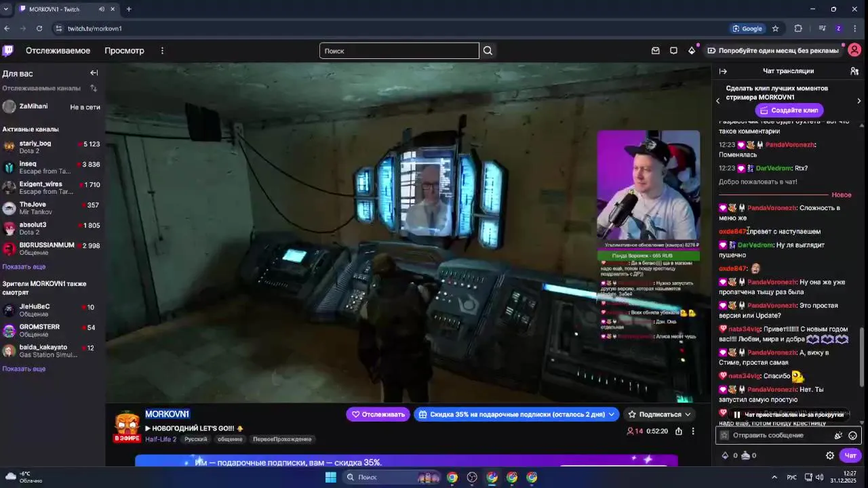Open stream three-dot options next to share

(693, 432)
